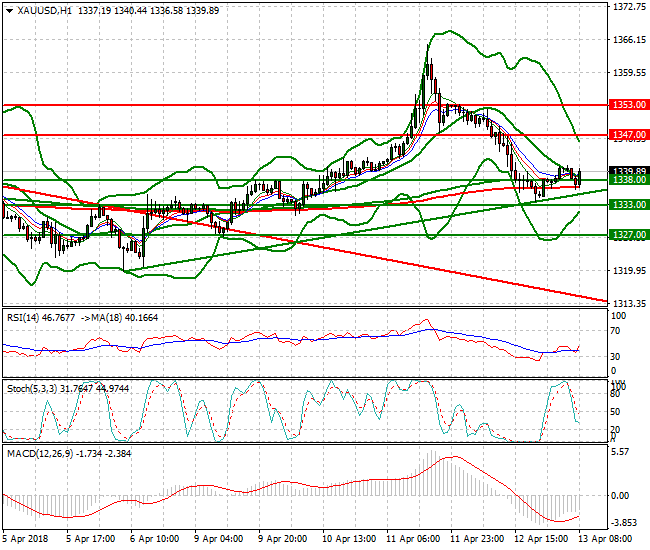Select the 11 Apr 06:00 time axis label
Screen dimensions: 650x550
click(413, 539)
